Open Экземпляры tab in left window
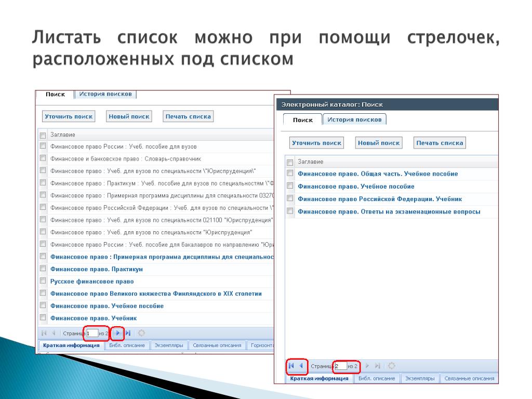 tap(169, 345)
